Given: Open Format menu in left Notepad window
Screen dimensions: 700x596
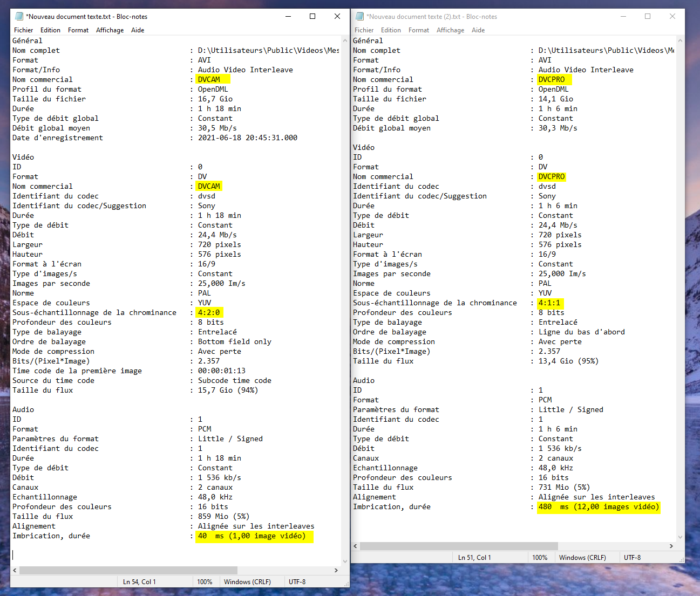Looking at the screenshot, I should coord(78,30).
